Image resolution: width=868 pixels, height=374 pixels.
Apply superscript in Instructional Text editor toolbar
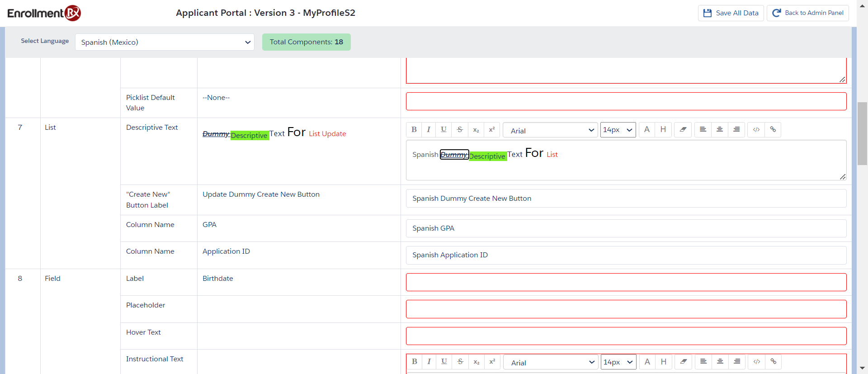tap(492, 362)
